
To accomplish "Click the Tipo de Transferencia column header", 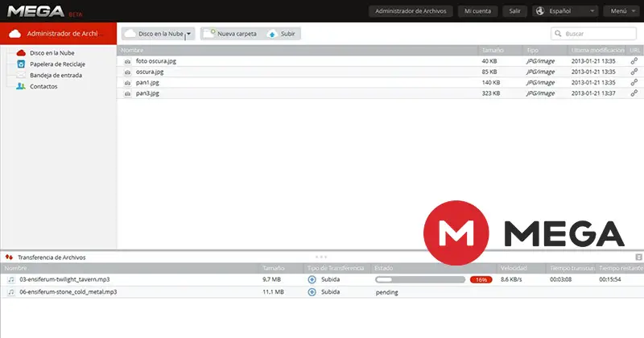I will (x=336, y=268).
